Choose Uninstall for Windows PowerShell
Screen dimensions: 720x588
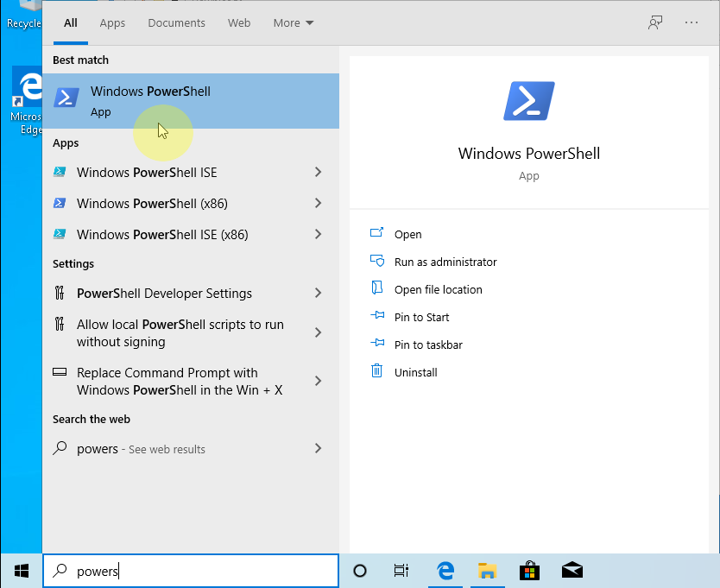[x=415, y=372]
